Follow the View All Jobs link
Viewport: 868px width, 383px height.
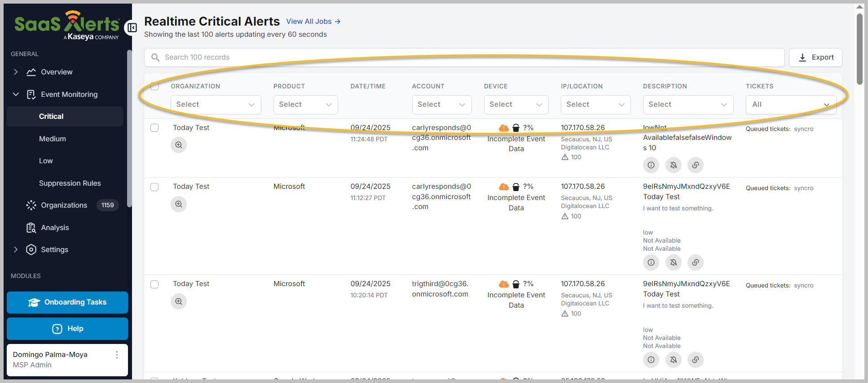[x=313, y=22]
